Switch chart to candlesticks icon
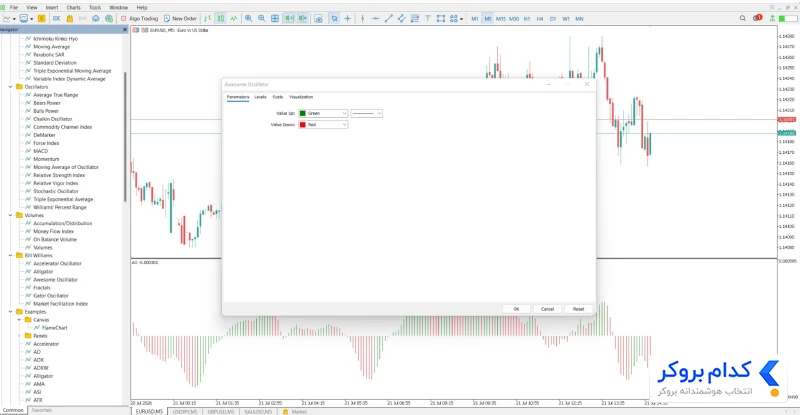 click(220, 18)
